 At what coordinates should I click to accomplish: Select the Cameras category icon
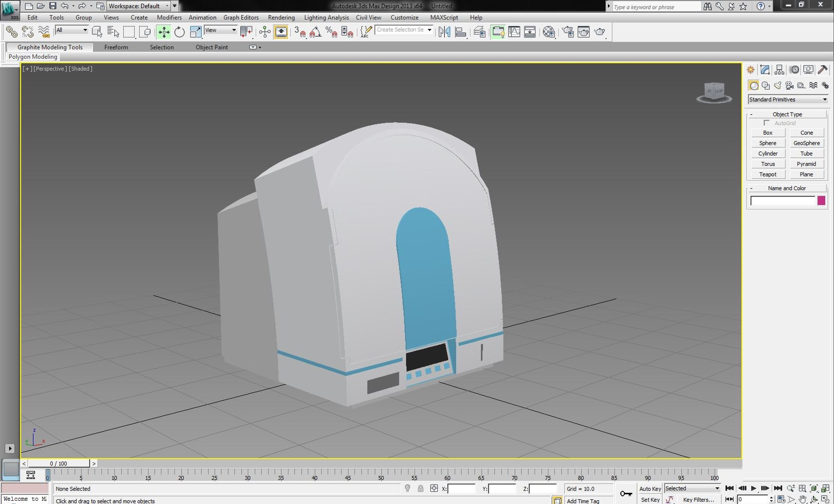pos(789,85)
